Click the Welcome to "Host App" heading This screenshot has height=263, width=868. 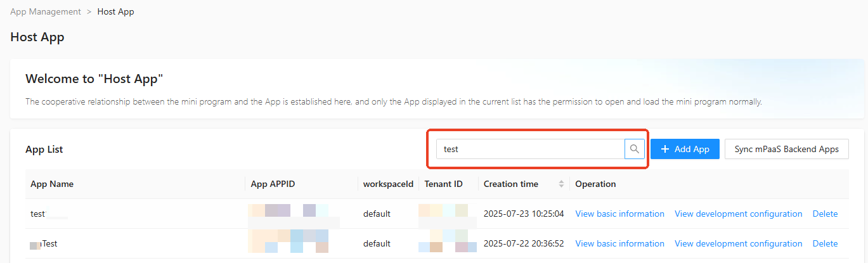pyautogui.click(x=94, y=79)
